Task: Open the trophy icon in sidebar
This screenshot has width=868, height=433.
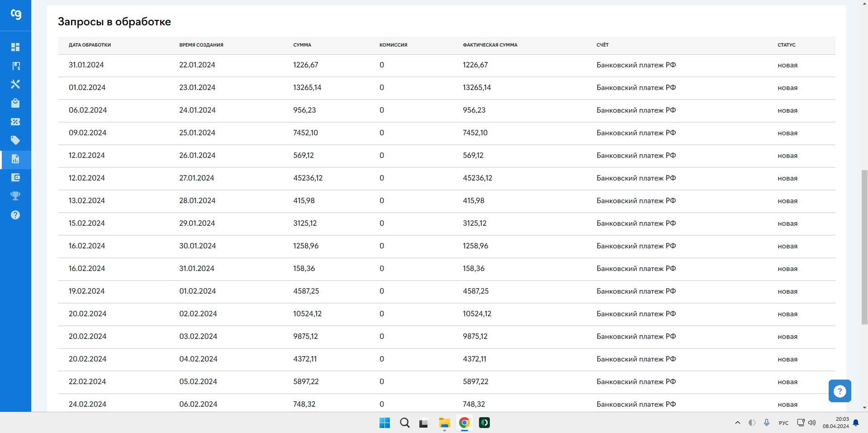Action: 15,196
